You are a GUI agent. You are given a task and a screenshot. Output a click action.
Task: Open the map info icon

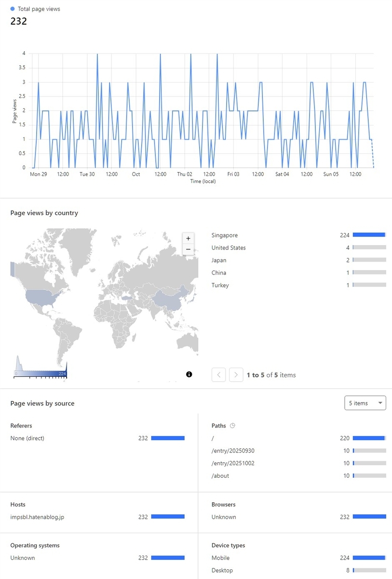pos(189,374)
